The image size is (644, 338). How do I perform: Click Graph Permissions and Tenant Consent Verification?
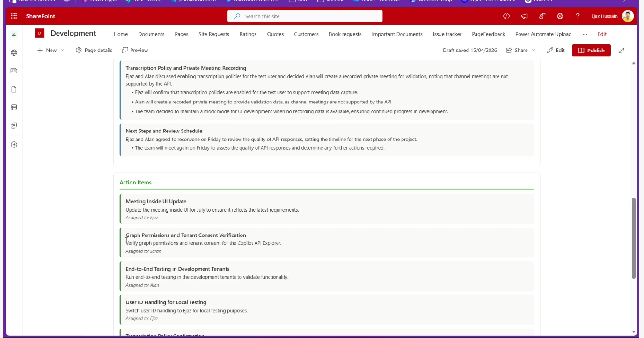(186, 235)
